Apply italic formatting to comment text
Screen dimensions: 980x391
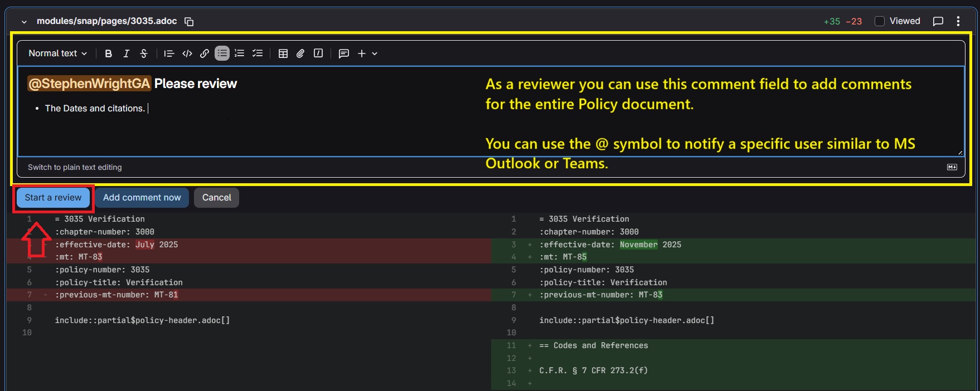coord(126,53)
